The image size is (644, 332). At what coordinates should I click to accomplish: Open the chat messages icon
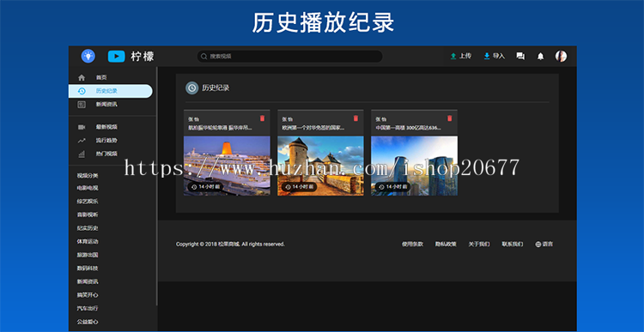click(520, 57)
